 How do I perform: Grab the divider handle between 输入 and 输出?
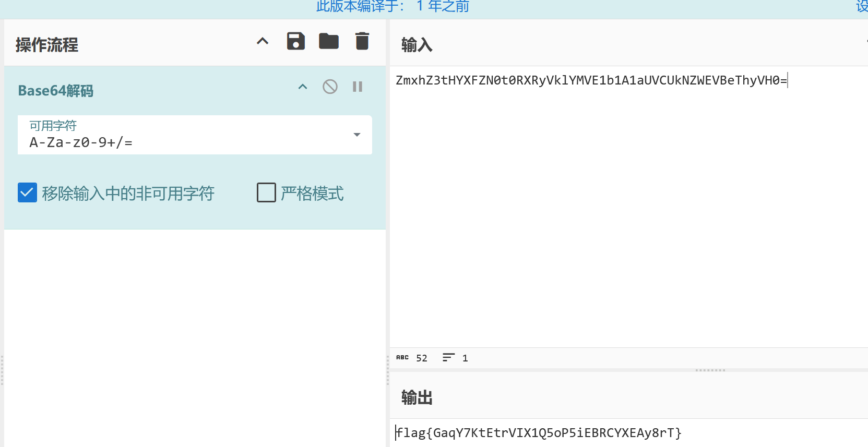710,370
